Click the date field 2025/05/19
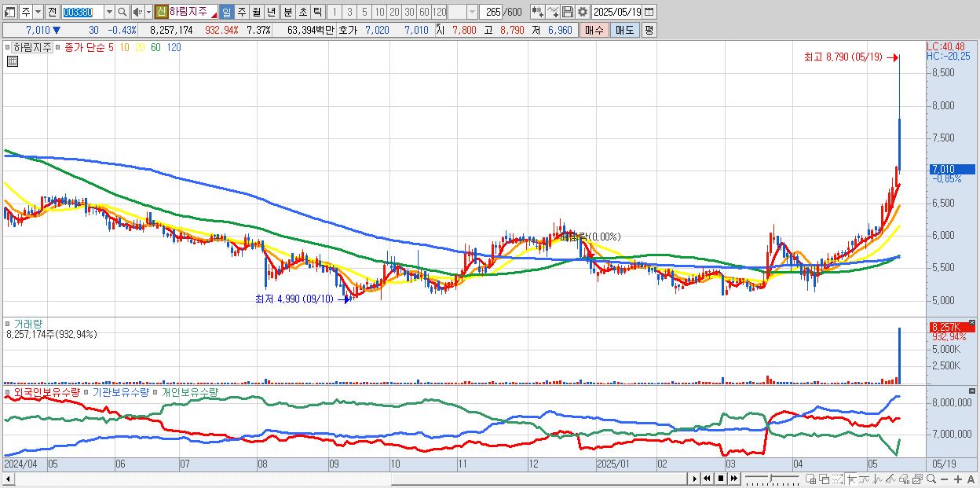This screenshot has height=488, width=980. tap(617, 12)
